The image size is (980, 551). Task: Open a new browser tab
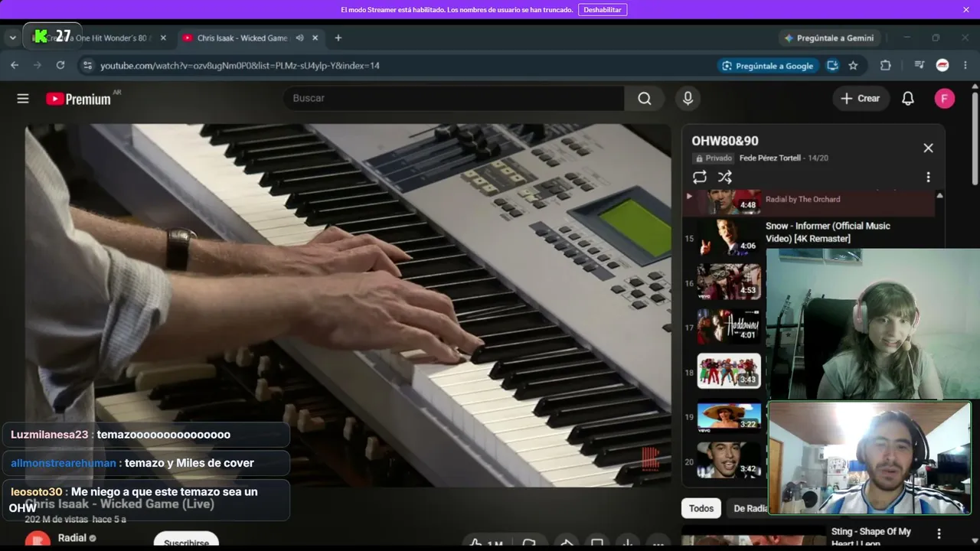[338, 37]
